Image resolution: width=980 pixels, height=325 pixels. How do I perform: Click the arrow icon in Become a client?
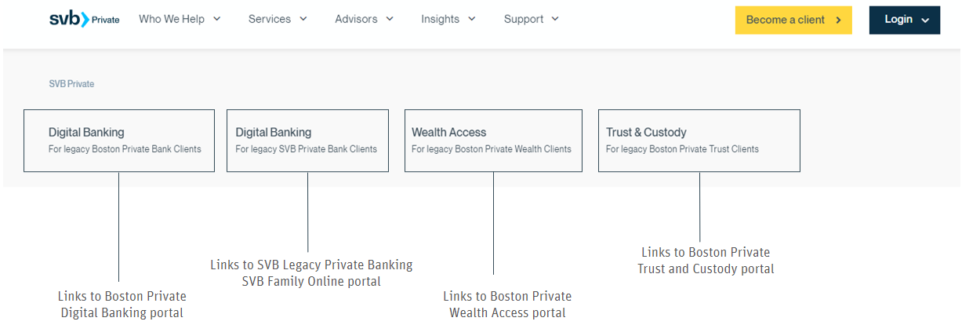click(838, 20)
